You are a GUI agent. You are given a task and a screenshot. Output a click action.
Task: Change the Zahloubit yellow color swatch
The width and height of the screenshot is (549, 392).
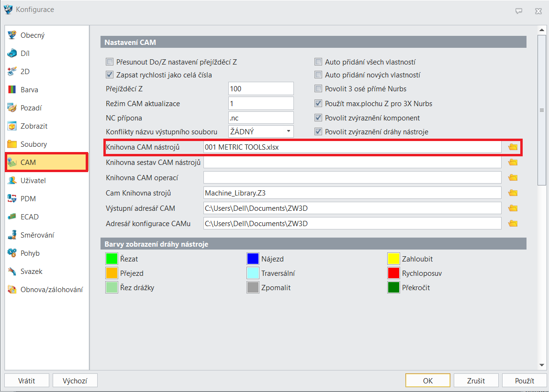coord(393,259)
